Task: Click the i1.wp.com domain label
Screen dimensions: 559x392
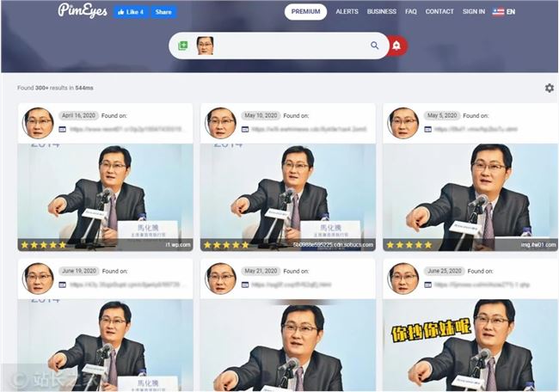Action: pos(178,245)
